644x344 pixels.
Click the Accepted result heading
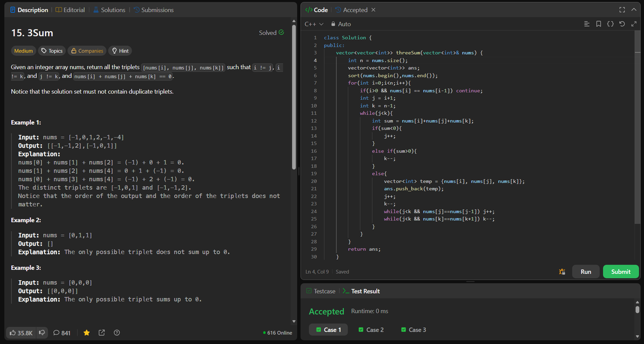[x=327, y=312]
